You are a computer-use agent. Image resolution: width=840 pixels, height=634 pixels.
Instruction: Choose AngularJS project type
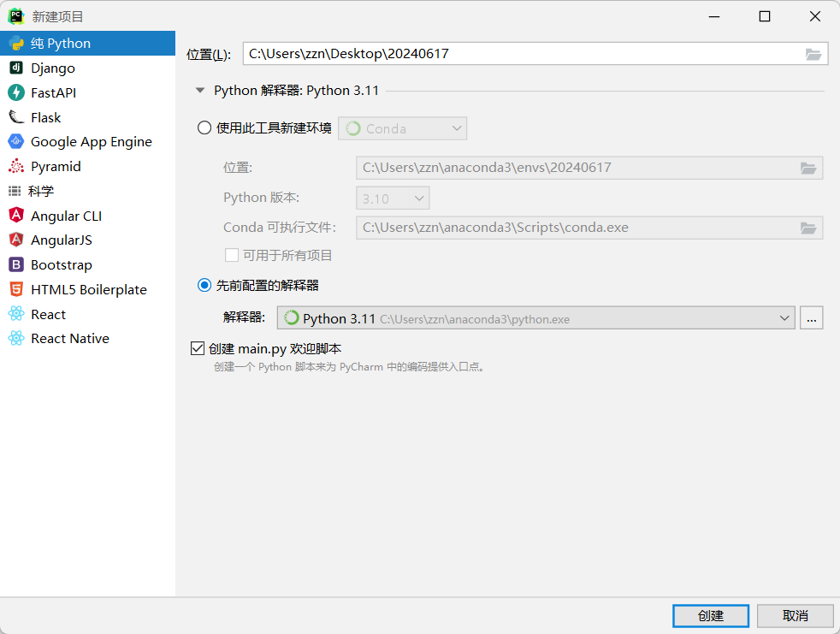[x=87, y=240]
